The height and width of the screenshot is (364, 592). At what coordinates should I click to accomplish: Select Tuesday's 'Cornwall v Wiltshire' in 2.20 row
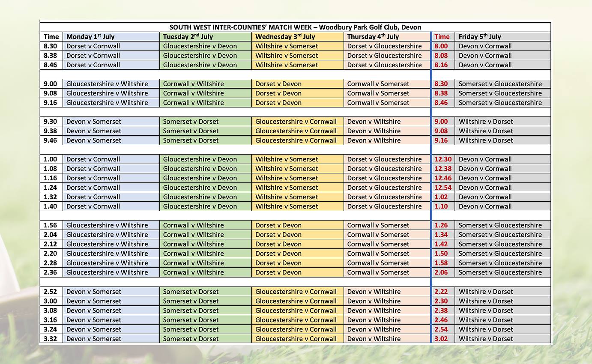pyautogui.click(x=206, y=253)
